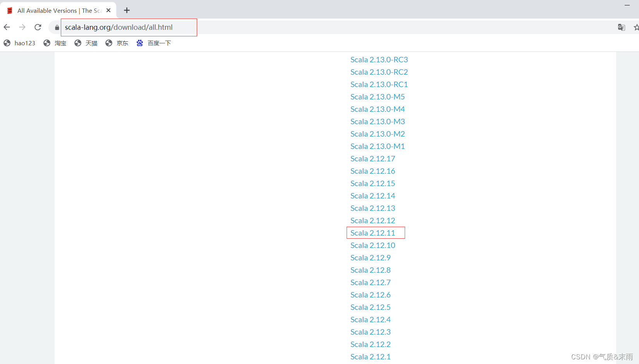Open Scala 2.12.16 link

click(373, 171)
